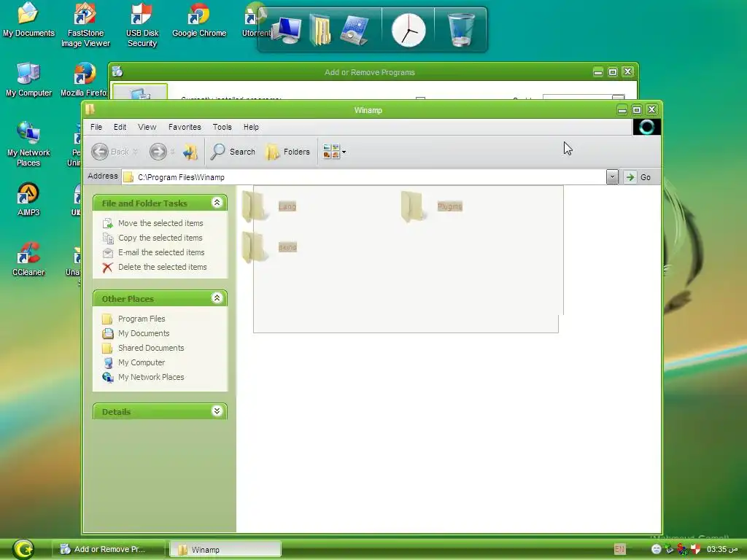Click the taskbar clock showing 03:35
This screenshot has width=747, height=560.
[722, 549]
